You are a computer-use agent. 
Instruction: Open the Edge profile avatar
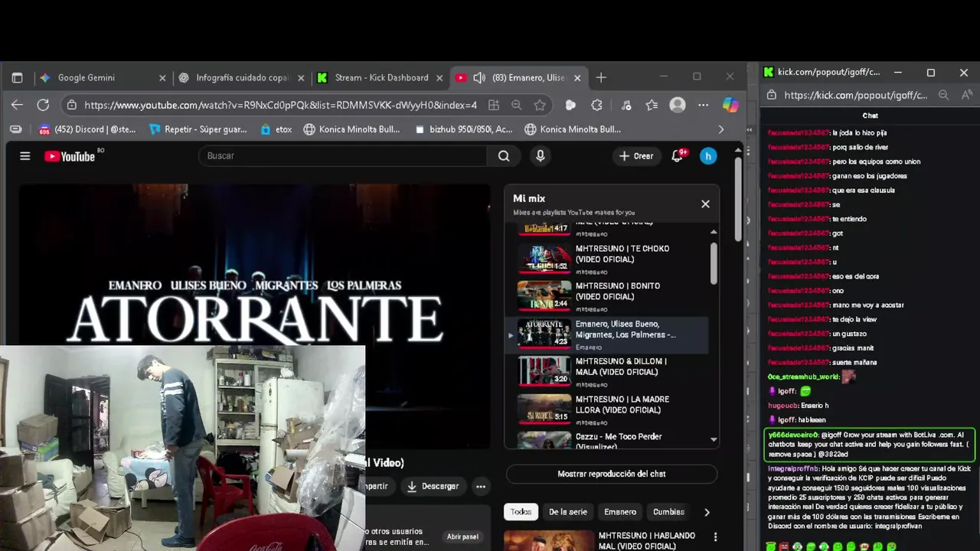[678, 105]
